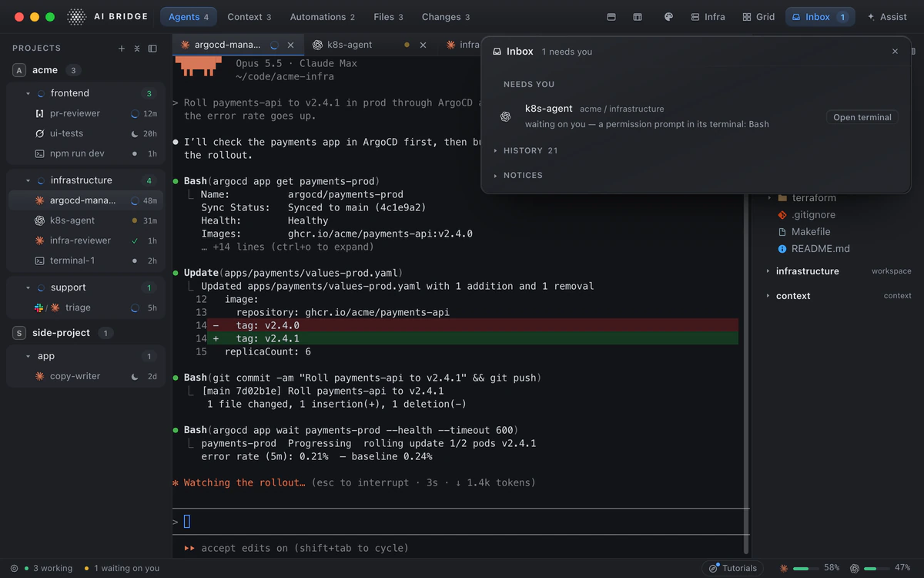924x578 pixels.
Task: Select the k8s-agent OpenAI icon in sidebar
Action: click(x=40, y=220)
